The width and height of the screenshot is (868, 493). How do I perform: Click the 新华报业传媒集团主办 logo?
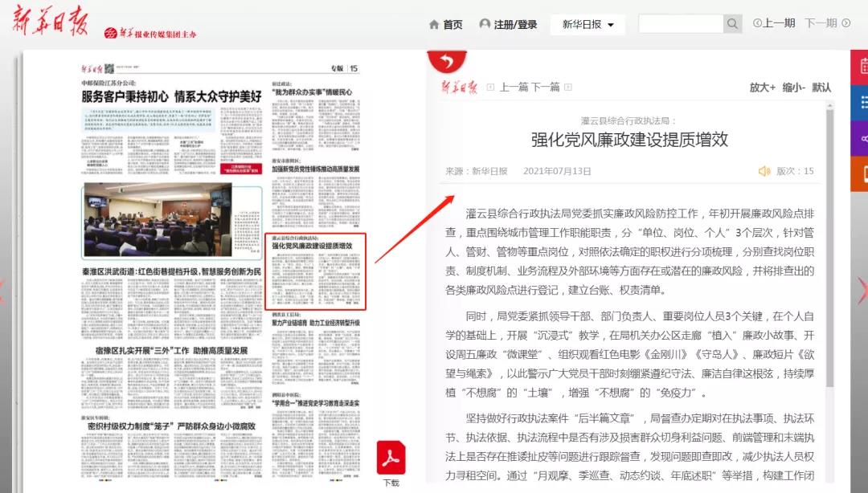(150, 33)
